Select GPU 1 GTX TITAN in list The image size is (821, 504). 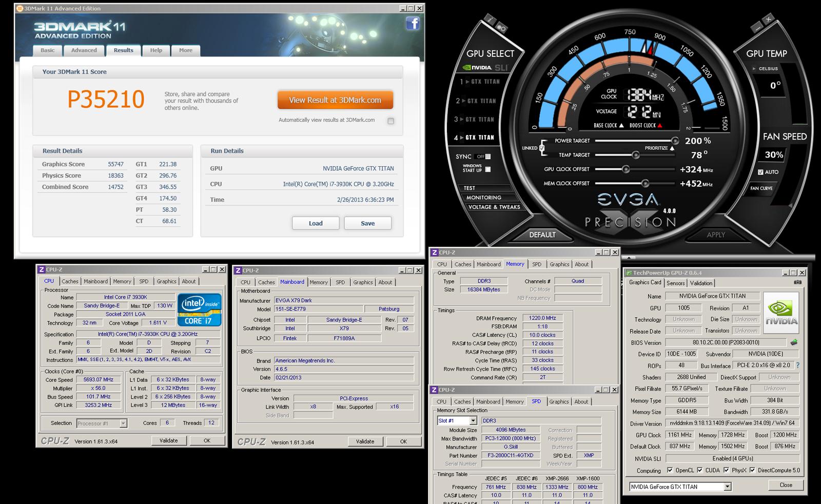pos(480,82)
